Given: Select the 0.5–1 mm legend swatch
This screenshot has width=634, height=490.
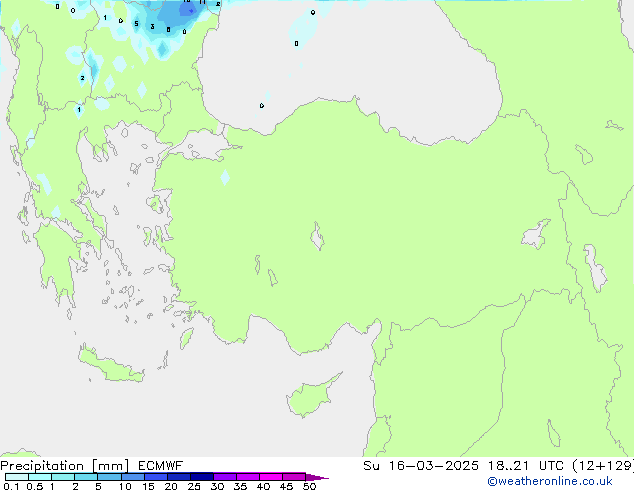Looking at the screenshot, I should click(x=40, y=477).
